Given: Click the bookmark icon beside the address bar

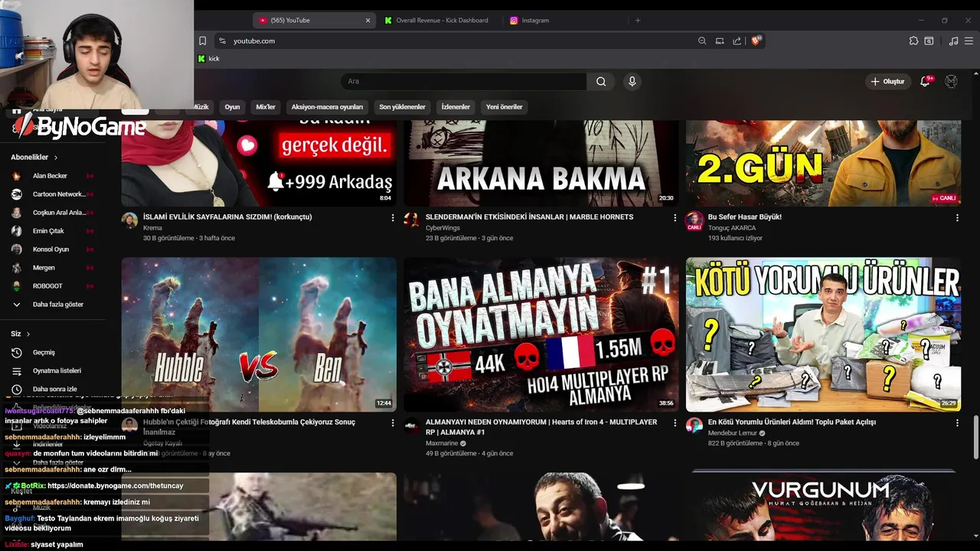Looking at the screenshot, I should 202,41.
